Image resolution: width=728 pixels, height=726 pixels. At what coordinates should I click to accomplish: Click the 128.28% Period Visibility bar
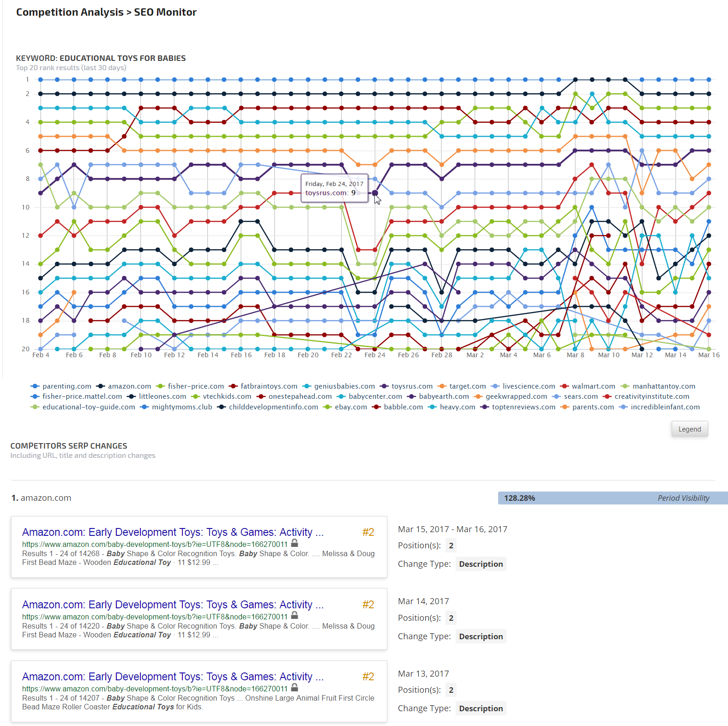pyautogui.click(x=612, y=498)
